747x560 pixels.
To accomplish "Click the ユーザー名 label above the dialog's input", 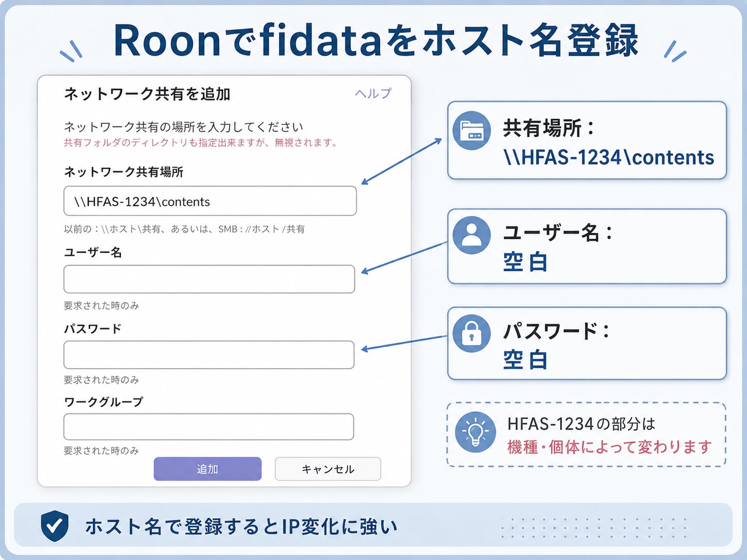I will pos(93,252).
